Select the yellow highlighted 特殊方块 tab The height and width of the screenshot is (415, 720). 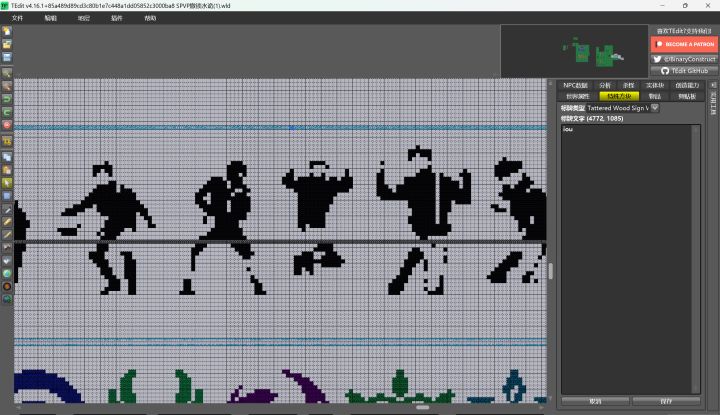pos(619,96)
